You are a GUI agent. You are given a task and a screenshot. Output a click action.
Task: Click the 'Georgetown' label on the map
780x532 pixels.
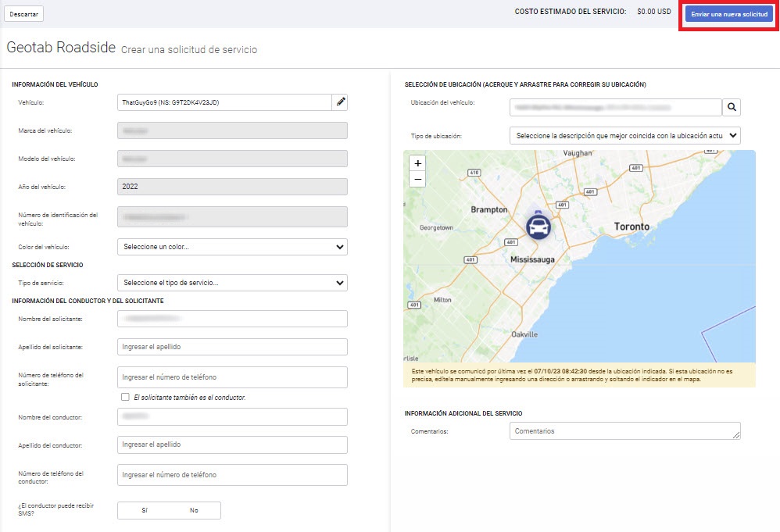(x=436, y=227)
